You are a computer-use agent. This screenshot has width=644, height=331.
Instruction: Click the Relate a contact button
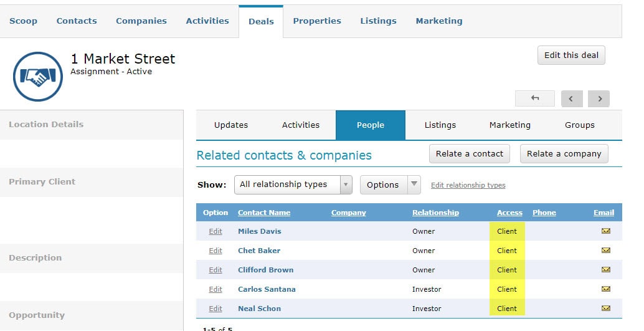470,154
